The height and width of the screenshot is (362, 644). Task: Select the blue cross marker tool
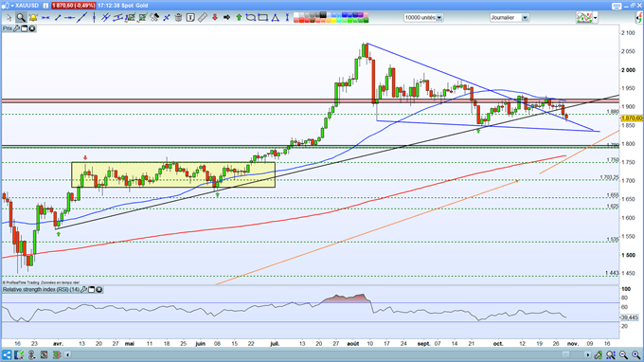pyautogui.click(x=167, y=18)
